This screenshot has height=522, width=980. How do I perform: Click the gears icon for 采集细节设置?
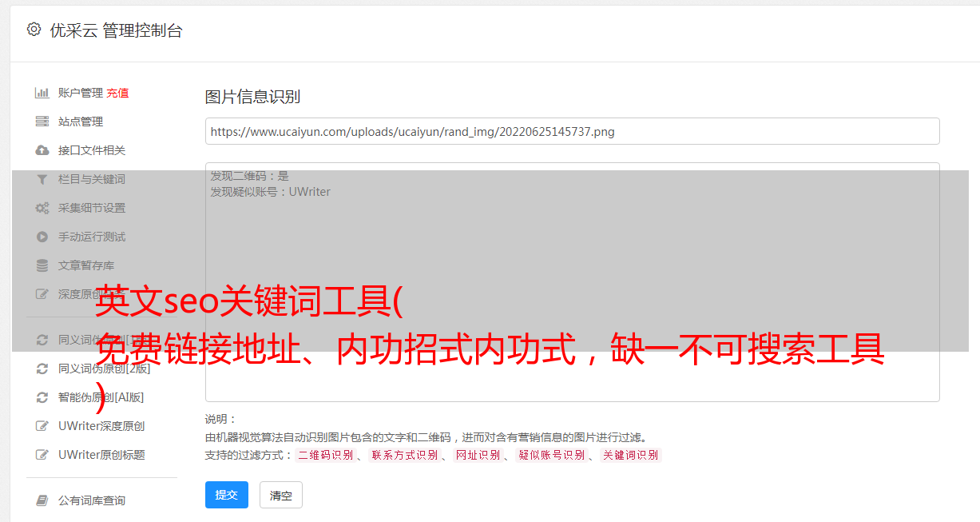(x=42, y=208)
